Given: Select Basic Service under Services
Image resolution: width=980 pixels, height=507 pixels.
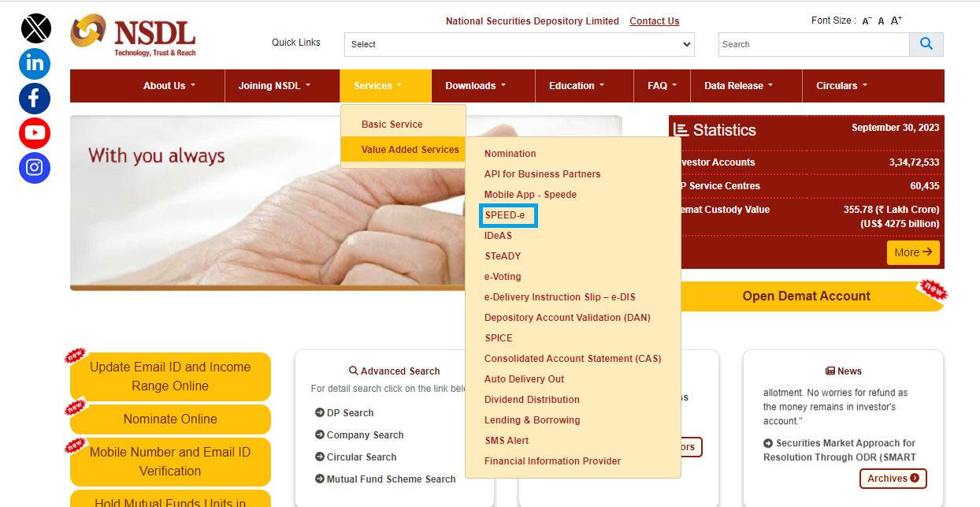Looking at the screenshot, I should point(392,125).
